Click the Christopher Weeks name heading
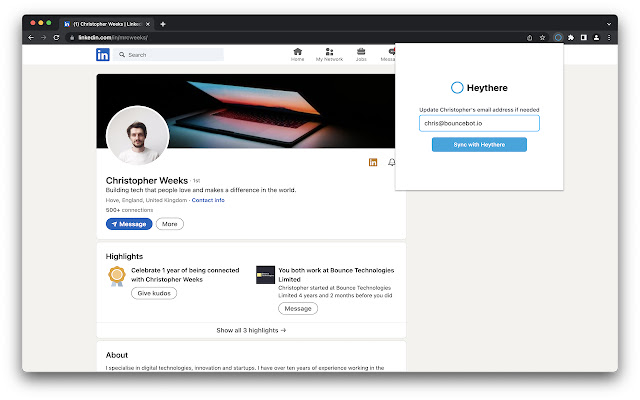 click(147, 180)
